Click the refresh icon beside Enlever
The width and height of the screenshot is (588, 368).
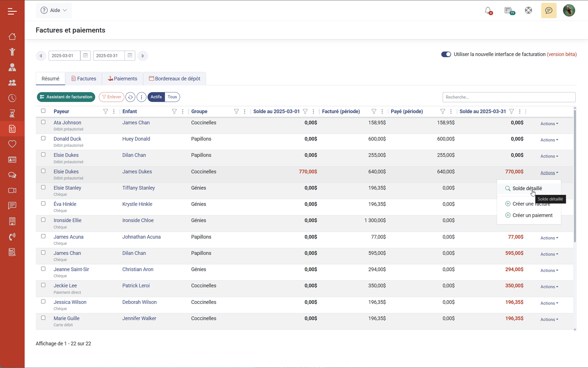(130, 97)
